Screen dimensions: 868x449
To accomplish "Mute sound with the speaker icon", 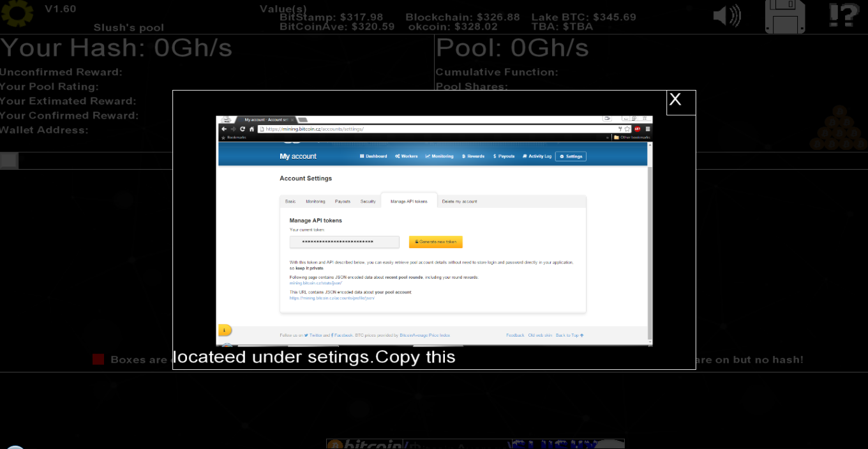I will click(727, 15).
